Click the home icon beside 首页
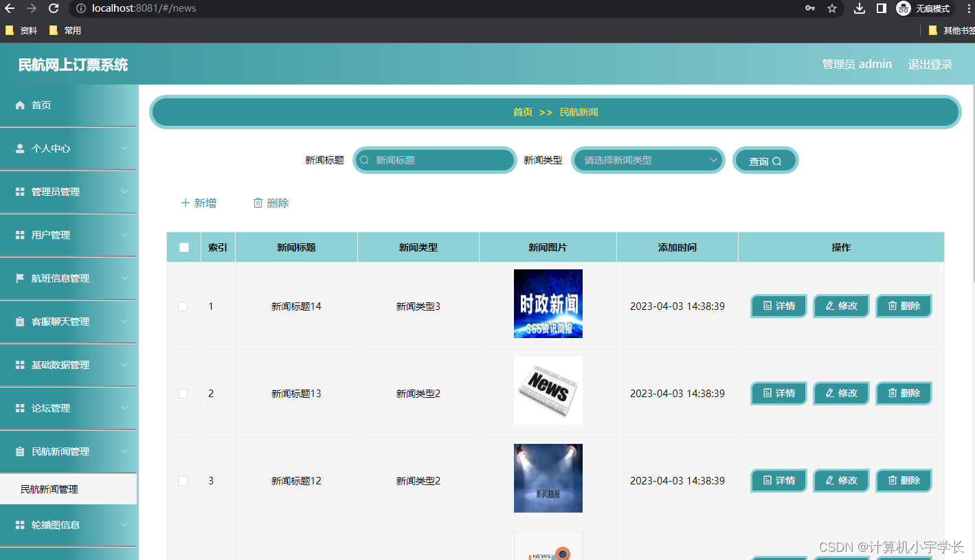This screenshot has width=975, height=560. tap(20, 105)
